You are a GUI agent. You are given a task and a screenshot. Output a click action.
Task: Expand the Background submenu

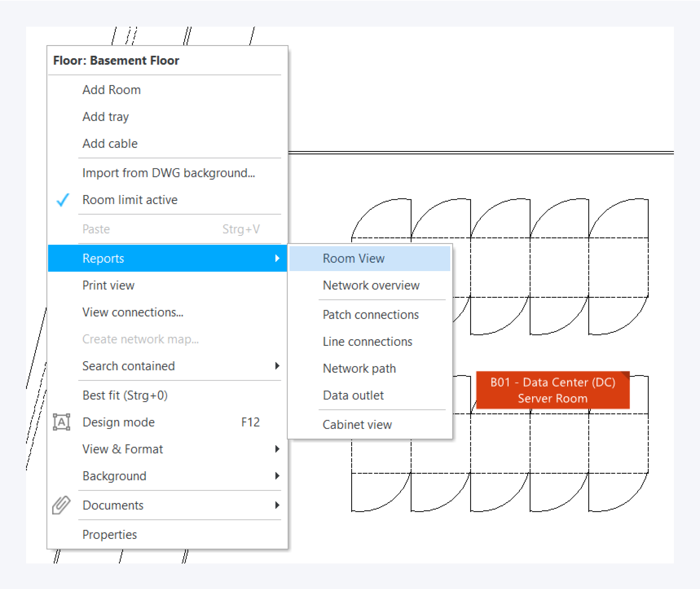[114, 476]
